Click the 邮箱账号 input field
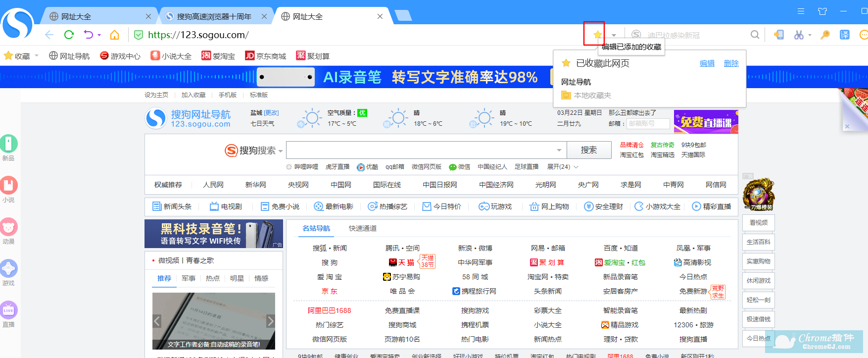Viewport: 868px width, 358px height. pyautogui.click(x=648, y=124)
